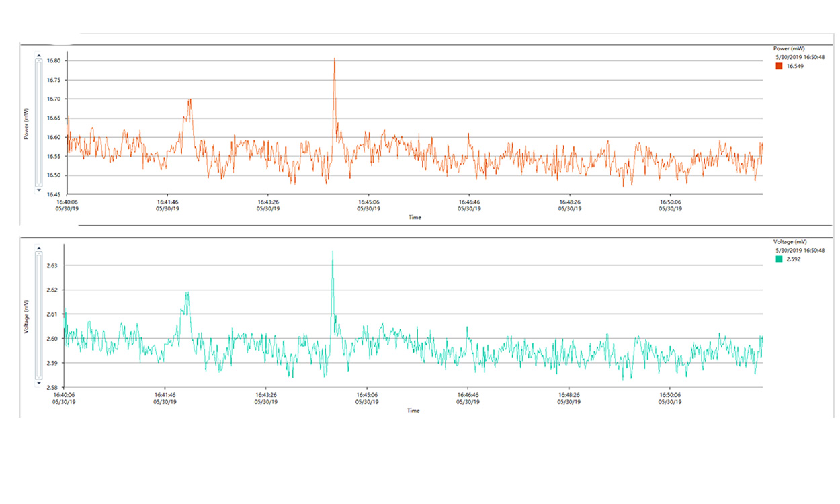Click the 16:48:26 tick label on Voltage chart
This screenshot has width=840, height=504.
569,395
